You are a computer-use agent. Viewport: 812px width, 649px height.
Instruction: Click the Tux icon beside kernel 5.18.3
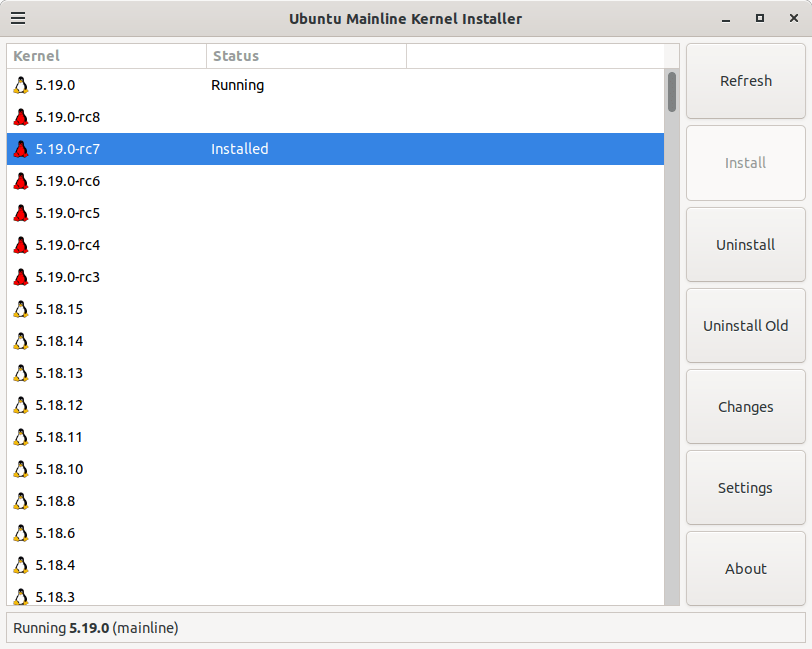click(x=21, y=597)
